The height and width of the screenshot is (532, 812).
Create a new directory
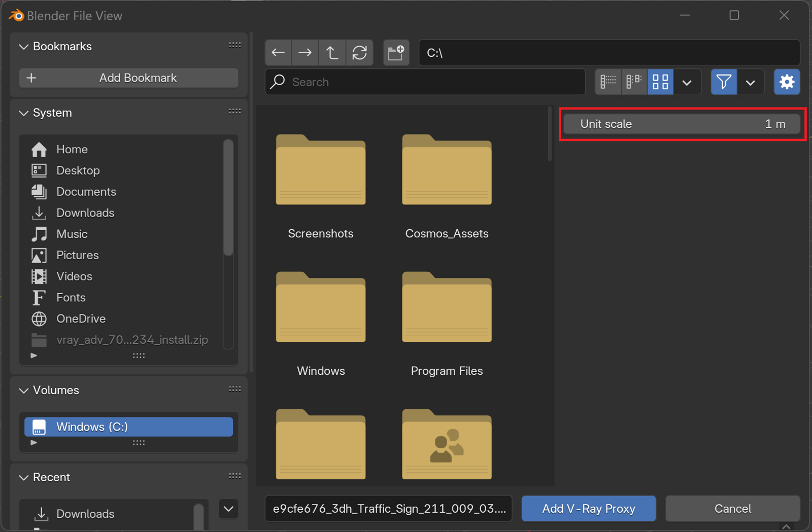coord(396,53)
